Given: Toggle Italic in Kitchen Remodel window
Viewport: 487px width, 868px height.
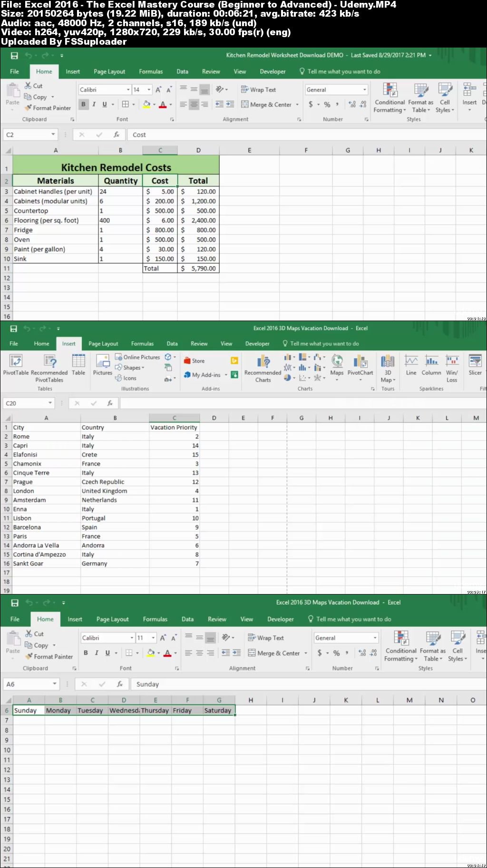Looking at the screenshot, I should pos(94,104).
